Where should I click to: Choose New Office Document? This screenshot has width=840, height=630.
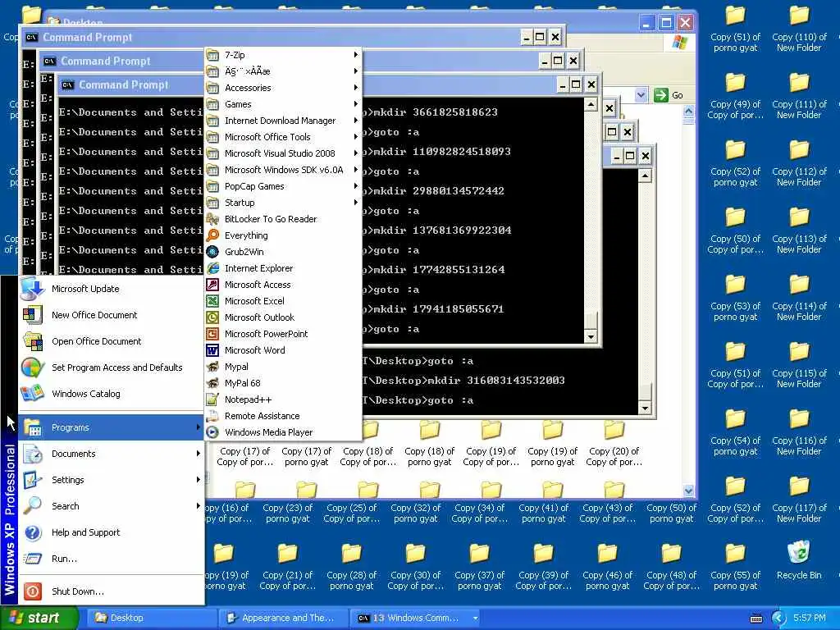[111, 315]
